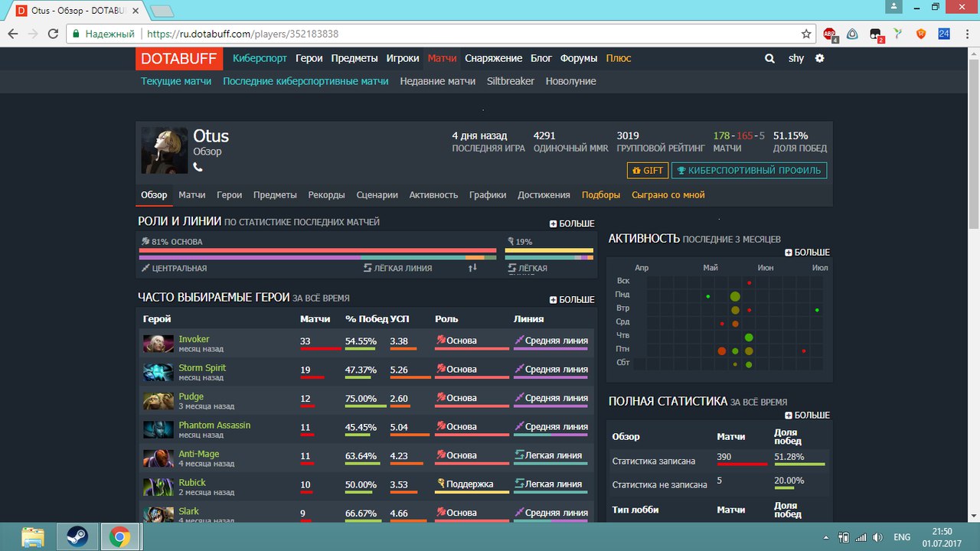Open the Графики tab
Screen dimensions: 980x551
click(x=488, y=195)
